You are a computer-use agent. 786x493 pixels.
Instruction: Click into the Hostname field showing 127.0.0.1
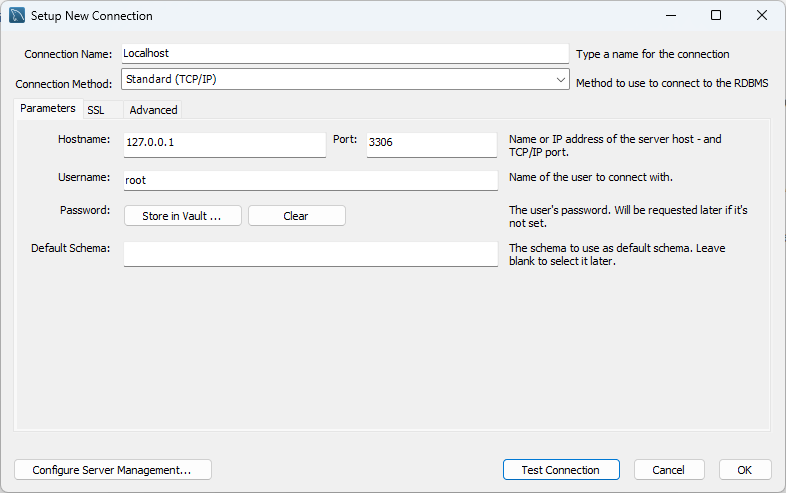224,143
